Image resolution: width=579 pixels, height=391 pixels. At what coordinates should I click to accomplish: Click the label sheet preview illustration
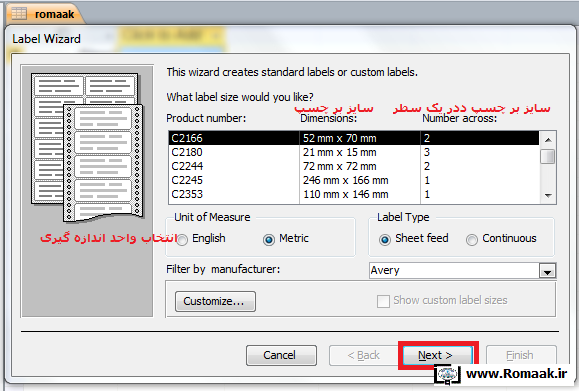point(87,147)
